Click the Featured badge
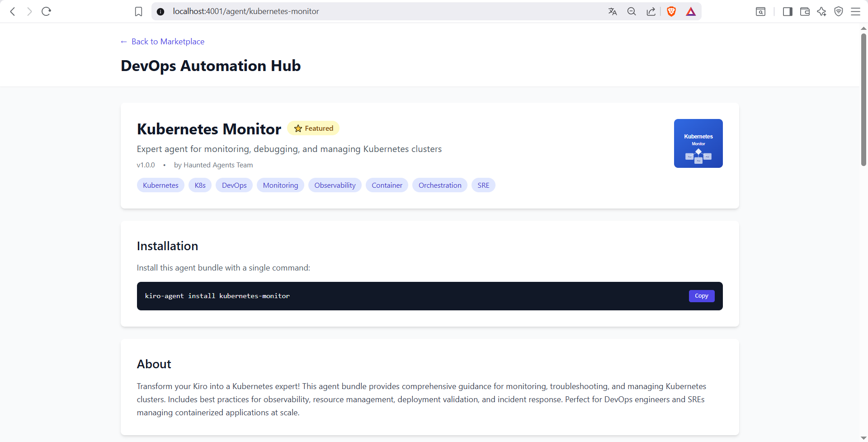 (313, 128)
